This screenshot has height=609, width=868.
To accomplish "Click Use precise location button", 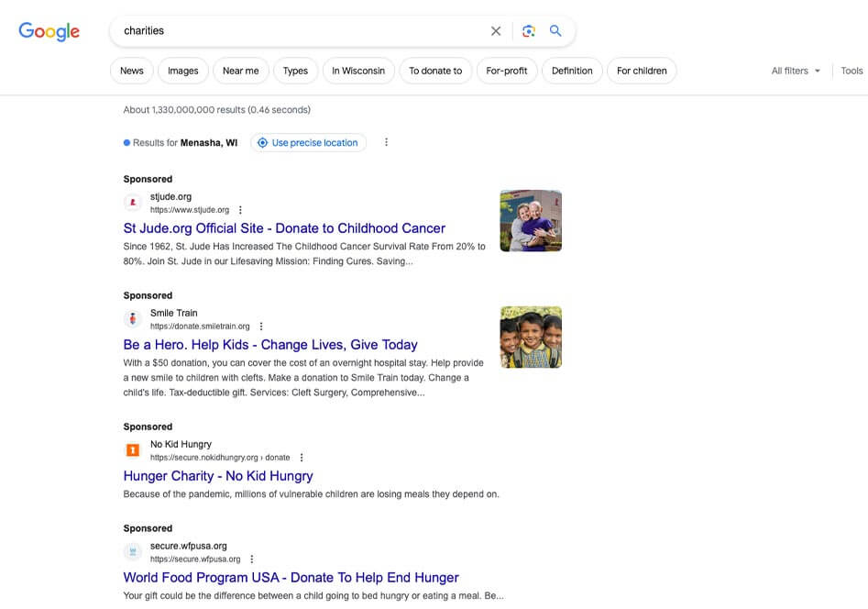I will click(x=308, y=142).
